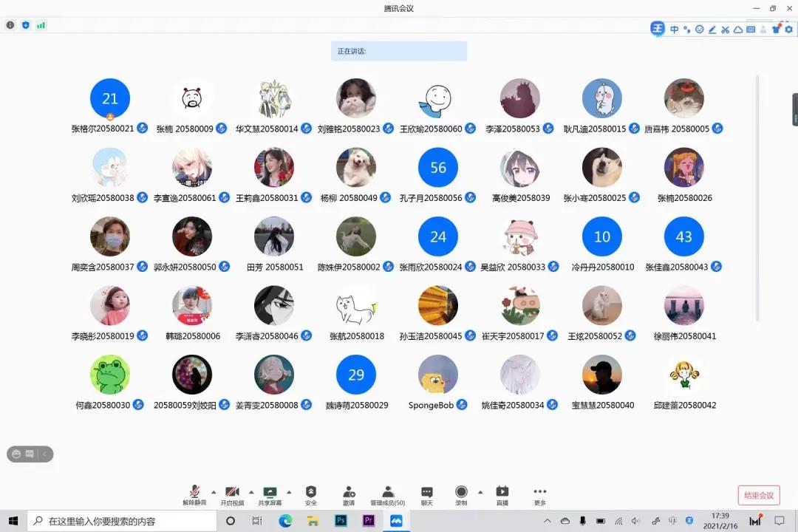
Task: Open the More (更多) menu
Action: tap(540, 493)
